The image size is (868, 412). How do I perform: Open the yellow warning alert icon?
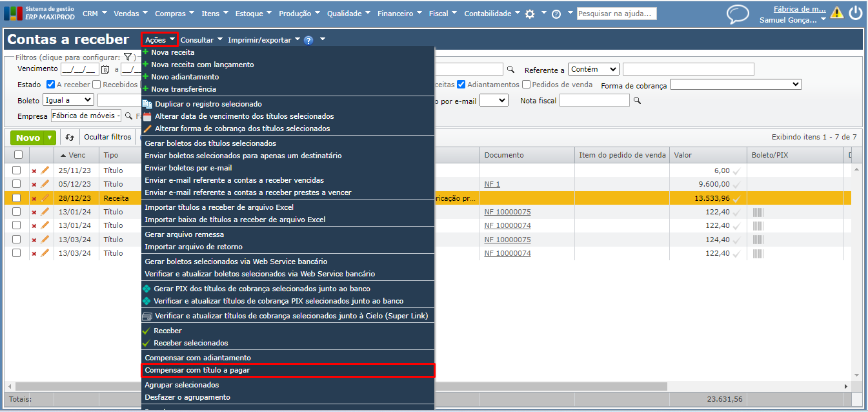(x=837, y=12)
